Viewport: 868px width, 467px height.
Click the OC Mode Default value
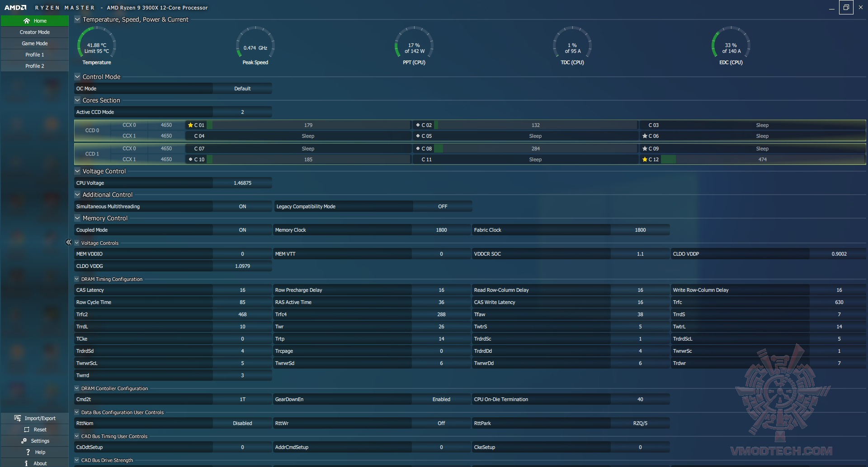click(242, 89)
